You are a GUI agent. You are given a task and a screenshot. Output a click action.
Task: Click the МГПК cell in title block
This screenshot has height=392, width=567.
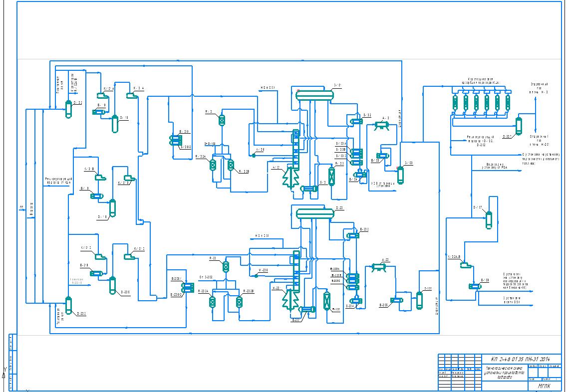[x=544, y=386]
